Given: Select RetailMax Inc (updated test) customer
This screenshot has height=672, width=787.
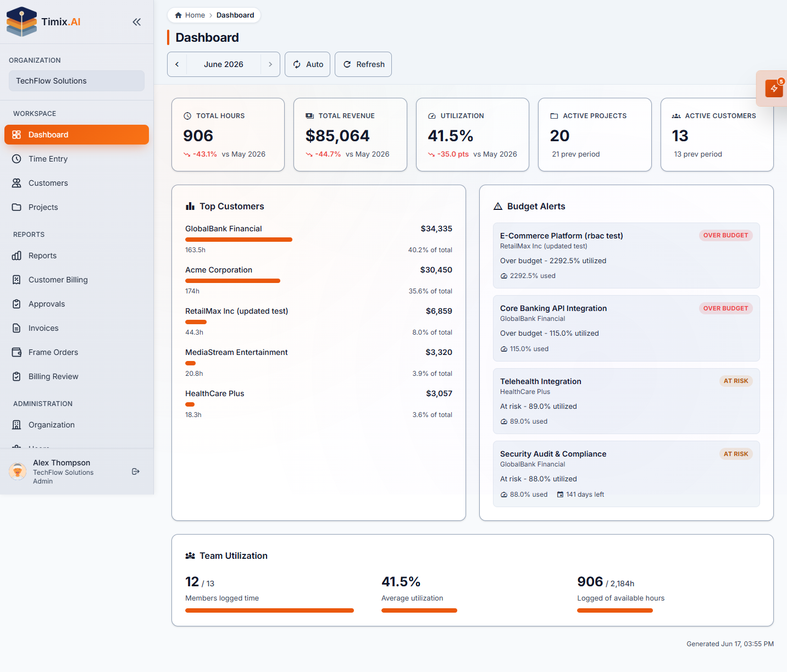Looking at the screenshot, I should point(319,321).
